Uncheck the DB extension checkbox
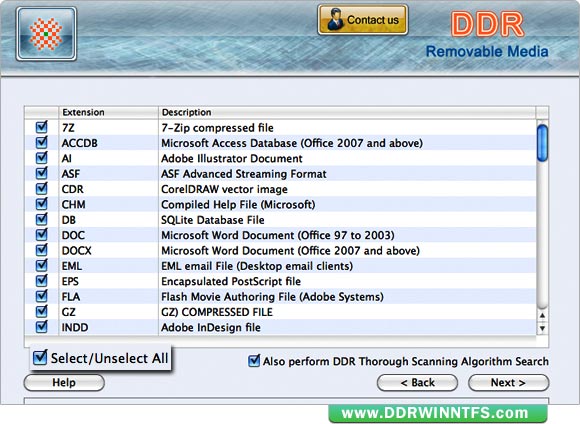Image resolution: width=580 pixels, height=424 pixels. tap(41, 219)
